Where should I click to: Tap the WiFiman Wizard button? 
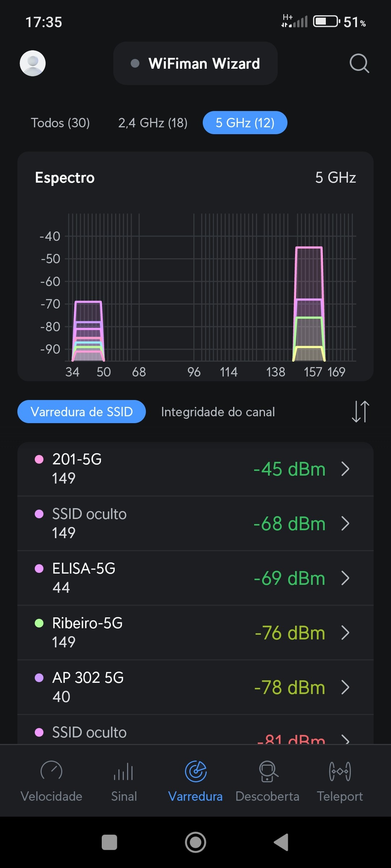pyautogui.click(x=195, y=64)
